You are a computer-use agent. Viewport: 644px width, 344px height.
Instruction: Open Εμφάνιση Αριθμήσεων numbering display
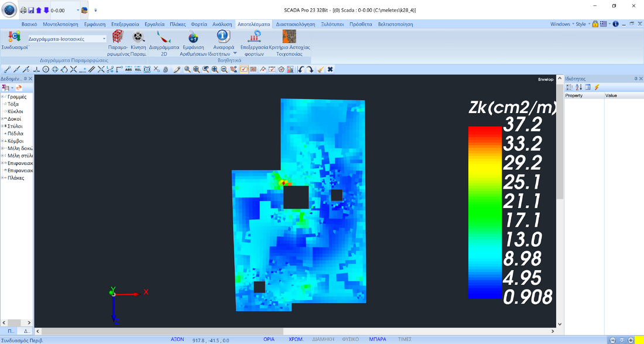(x=193, y=38)
